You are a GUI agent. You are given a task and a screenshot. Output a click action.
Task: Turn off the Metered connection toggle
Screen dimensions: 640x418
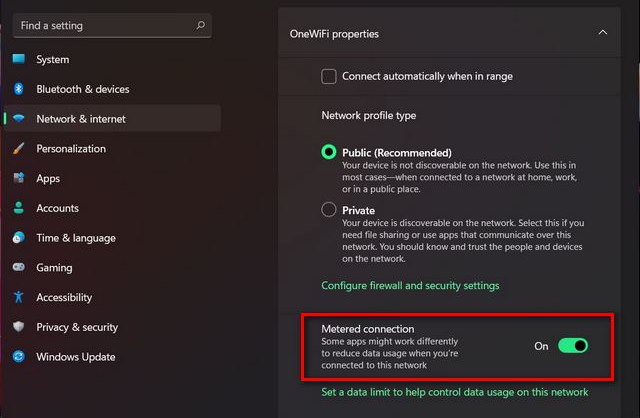click(573, 346)
